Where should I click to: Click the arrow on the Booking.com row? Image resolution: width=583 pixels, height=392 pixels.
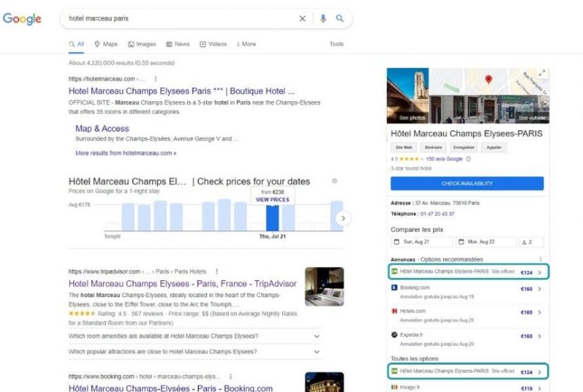coord(539,289)
